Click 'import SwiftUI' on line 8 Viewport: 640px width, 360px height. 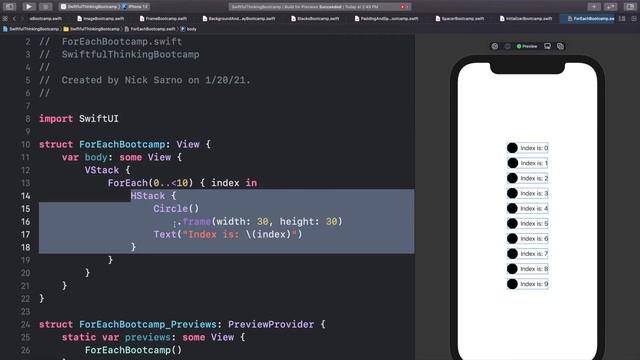[79, 119]
